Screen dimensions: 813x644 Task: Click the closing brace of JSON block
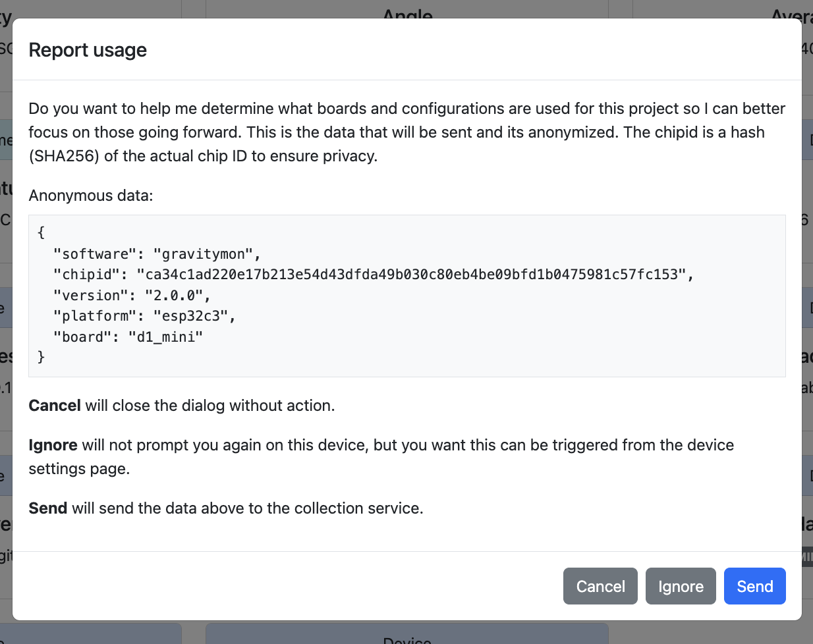pyautogui.click(x=42, y=357)
